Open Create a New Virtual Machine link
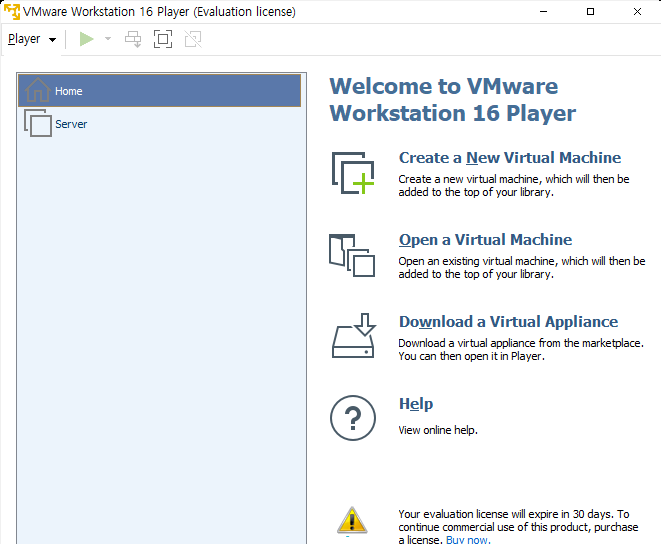661x544 pixels. (x=510, y=158)
